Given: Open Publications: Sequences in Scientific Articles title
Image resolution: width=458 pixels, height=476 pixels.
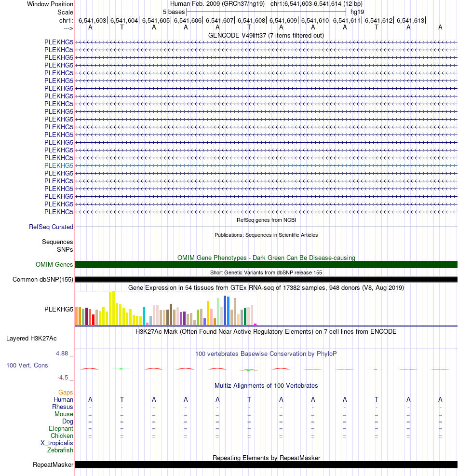Looking at the screenshot, I should pos(266,235).
